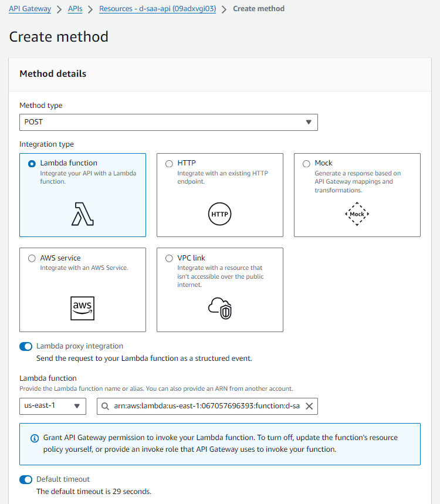Screen dimensions: 440x504
Task: Click the Lambda symbol icon
Action: [x=83, y=214]
